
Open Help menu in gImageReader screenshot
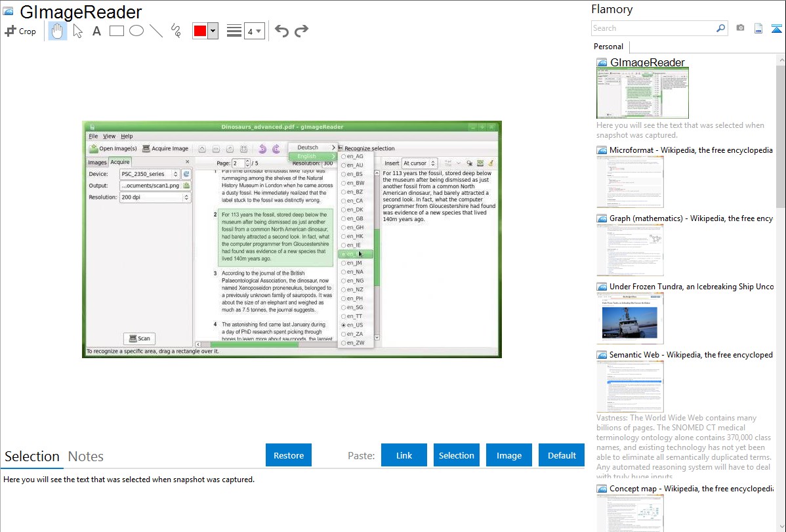[x=127, y=136]
